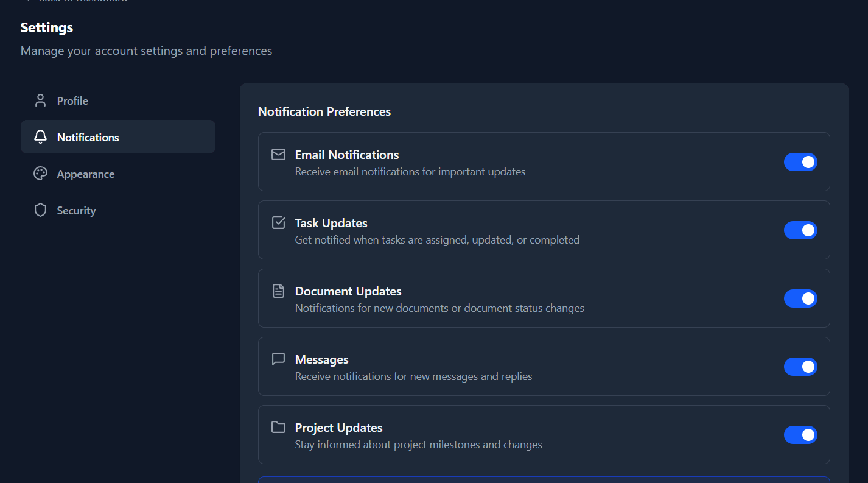Click the shield icon next to Security
This screenshot has width=868, height=483.
pyautogui.click(x=40, y=210)
